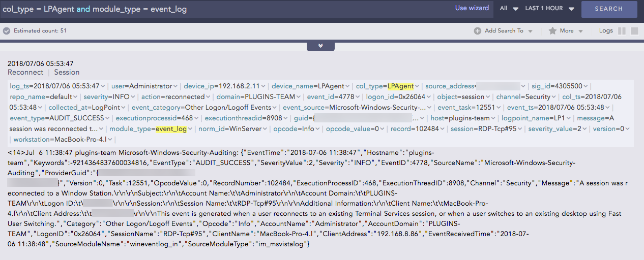
Task: Open the col_type=LPAgent field dropdown arrow
Action: point(417,86)
